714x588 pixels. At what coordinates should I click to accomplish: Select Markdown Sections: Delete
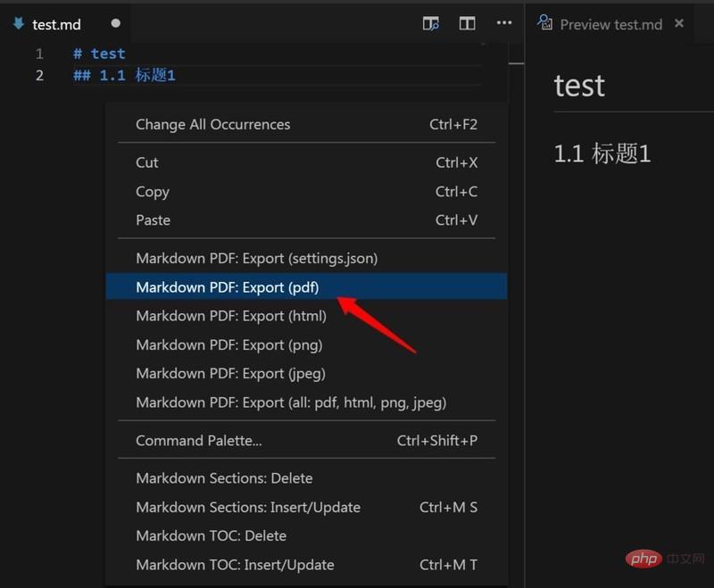[223, 478]
